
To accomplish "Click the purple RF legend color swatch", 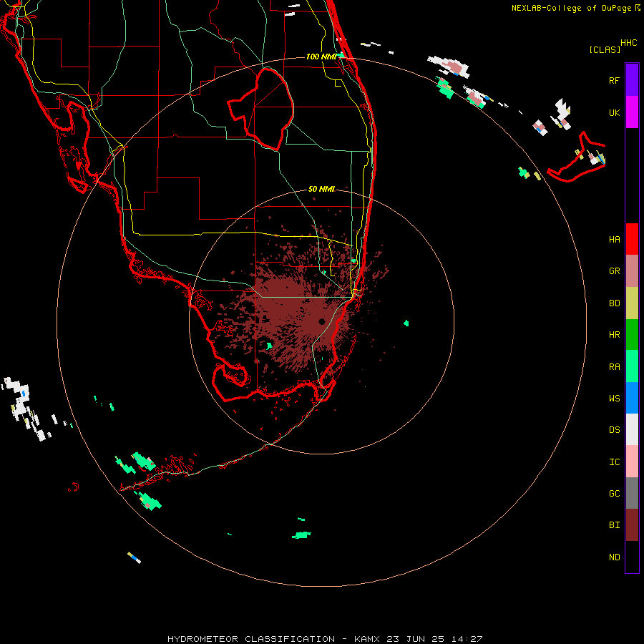I will click(x=632, y=80).
